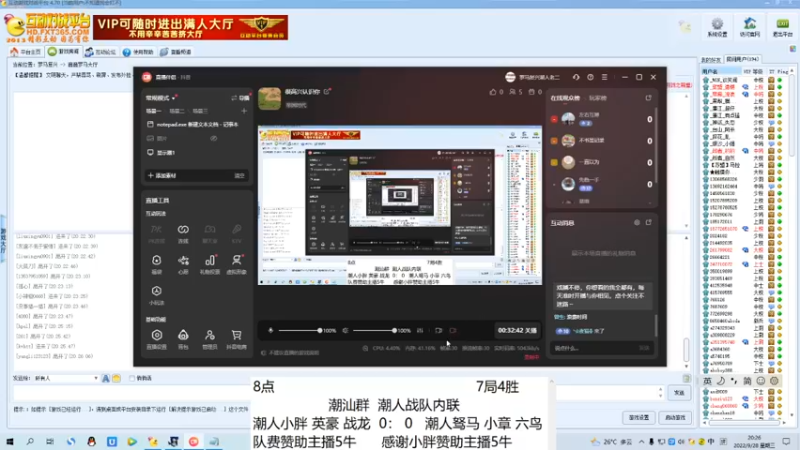
Task: Adjust the speaker volume slider handle
Action: tap(394, 331)
